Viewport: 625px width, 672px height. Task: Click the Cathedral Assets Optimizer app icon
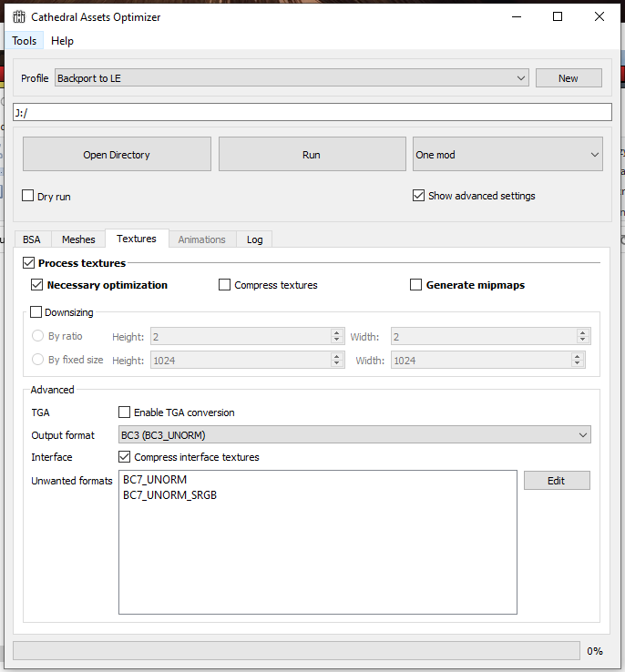[19, 16]
